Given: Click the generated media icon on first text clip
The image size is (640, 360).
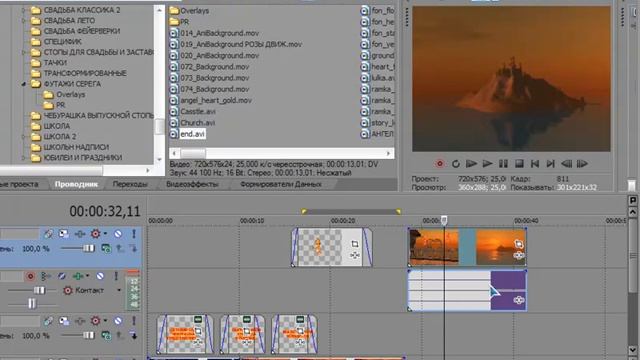Looking at the screenshot, I should pos(198,319).
